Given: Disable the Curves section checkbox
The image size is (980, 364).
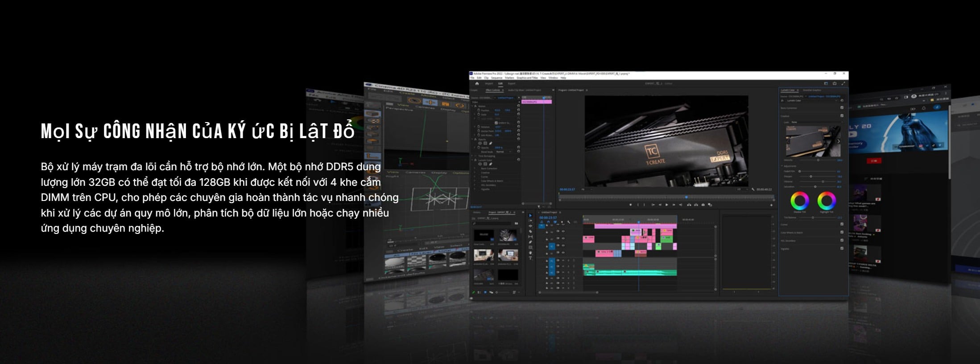Looking at the screenshot, I should pos(842,224).
